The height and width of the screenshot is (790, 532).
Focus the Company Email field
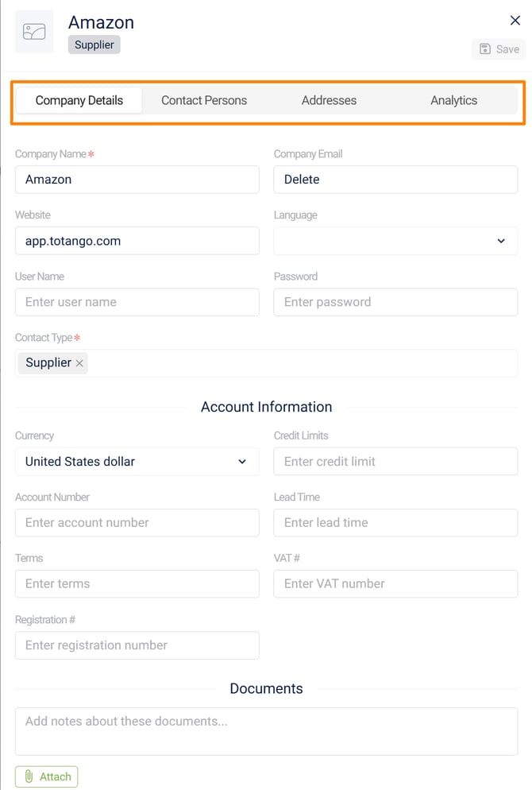(x=395, y=180)
